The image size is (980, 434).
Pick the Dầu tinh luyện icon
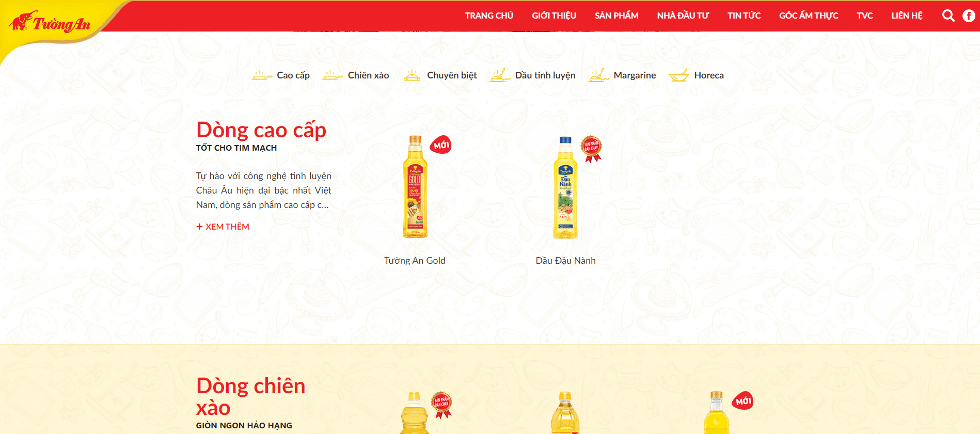500,75
